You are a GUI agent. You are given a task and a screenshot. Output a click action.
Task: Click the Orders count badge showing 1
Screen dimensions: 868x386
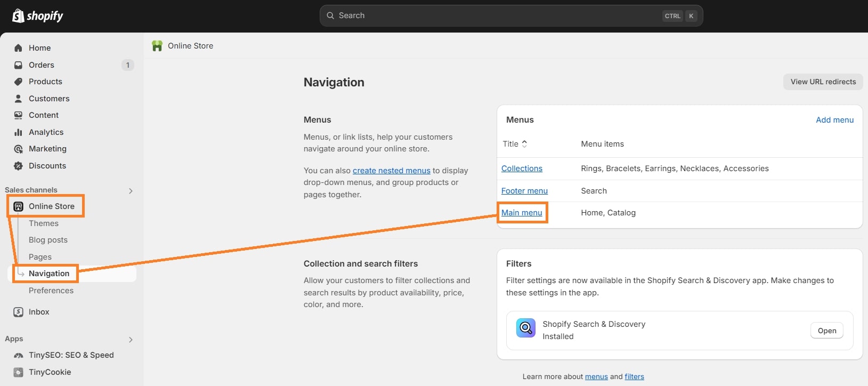128,65
